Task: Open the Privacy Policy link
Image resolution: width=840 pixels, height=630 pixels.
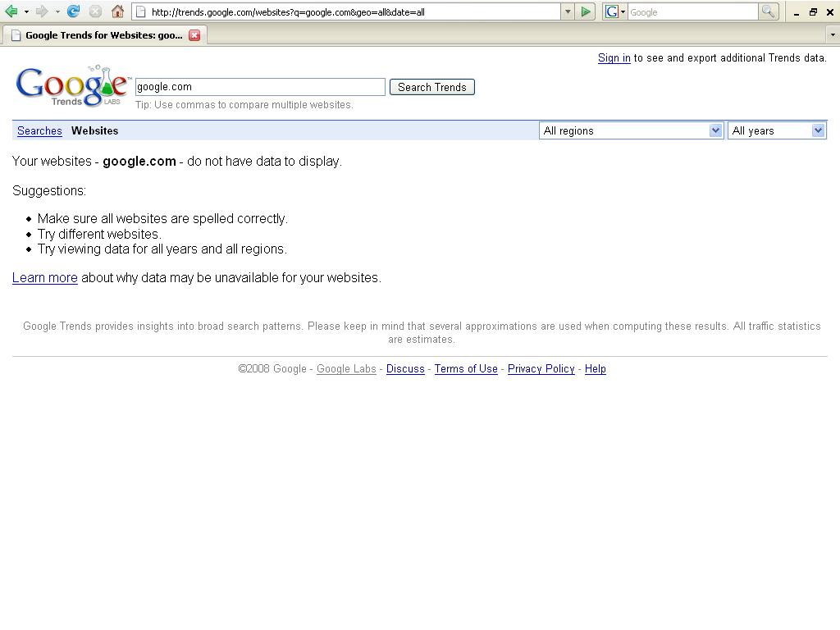Action: [x=541, y=368]
